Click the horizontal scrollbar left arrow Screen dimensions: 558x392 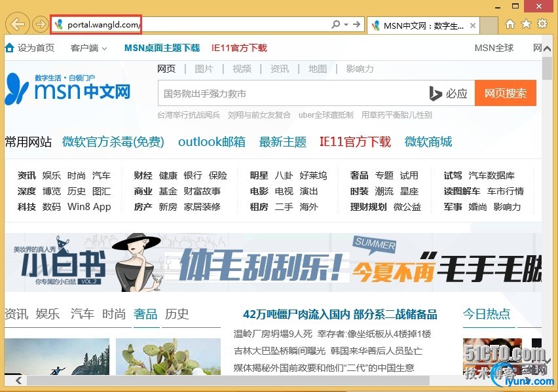coord(18,381)
